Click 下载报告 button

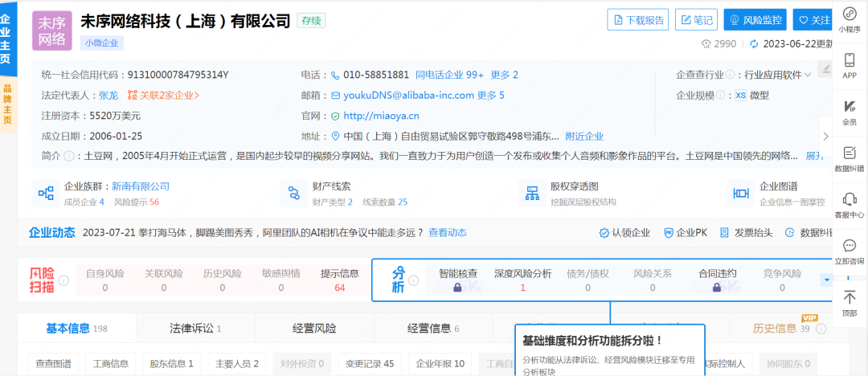pos(638,20)
